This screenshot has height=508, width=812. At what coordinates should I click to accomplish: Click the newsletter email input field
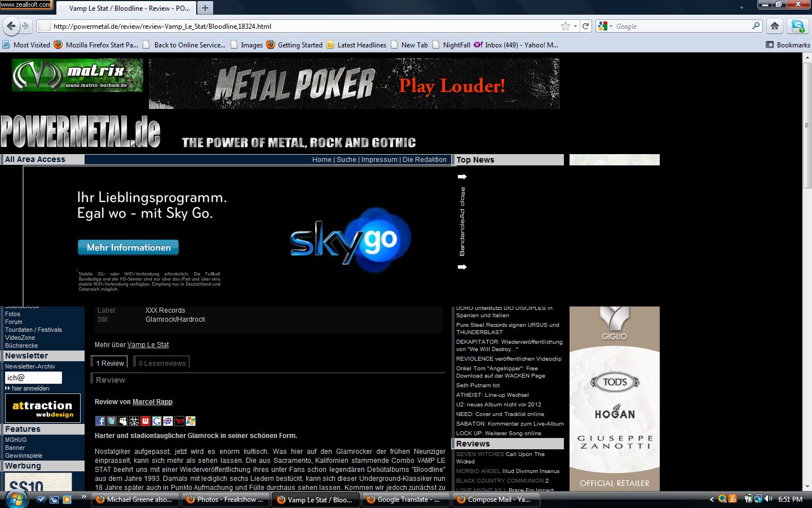33,378
